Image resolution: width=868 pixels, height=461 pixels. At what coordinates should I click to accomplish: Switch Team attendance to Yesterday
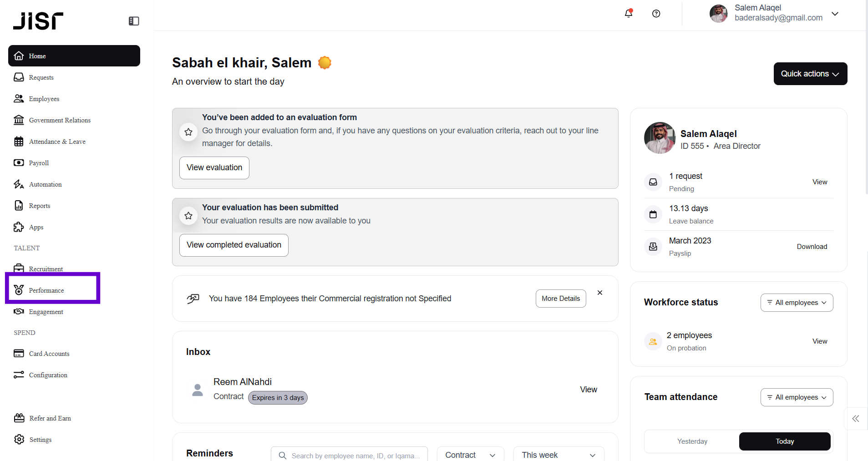tap(692, 441)
